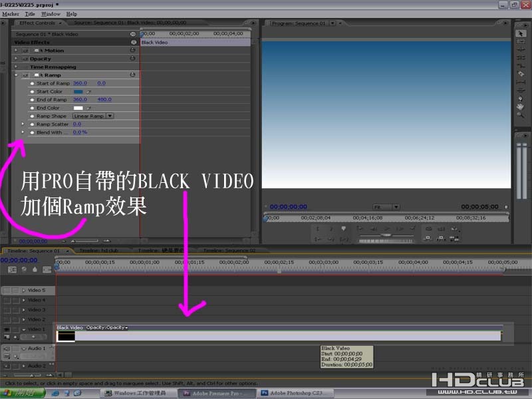Select the Selection tool in Tools panel
The image size is (532, 399).
(521, 33)
